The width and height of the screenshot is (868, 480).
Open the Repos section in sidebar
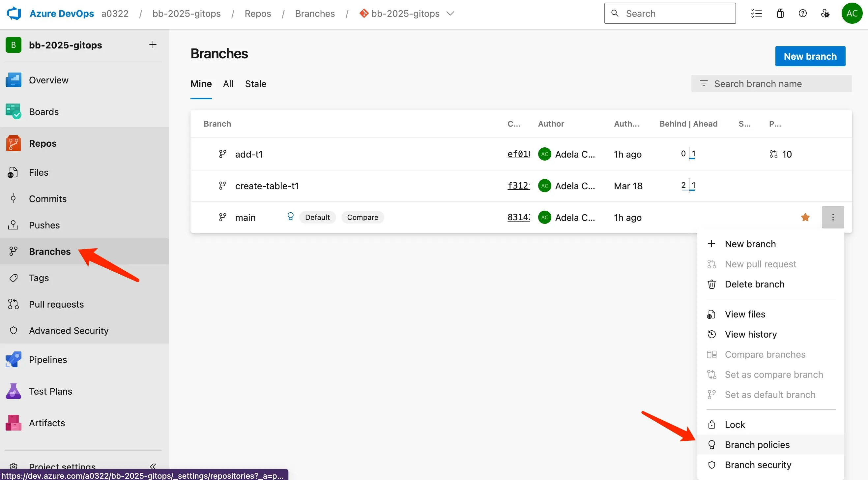43,143
